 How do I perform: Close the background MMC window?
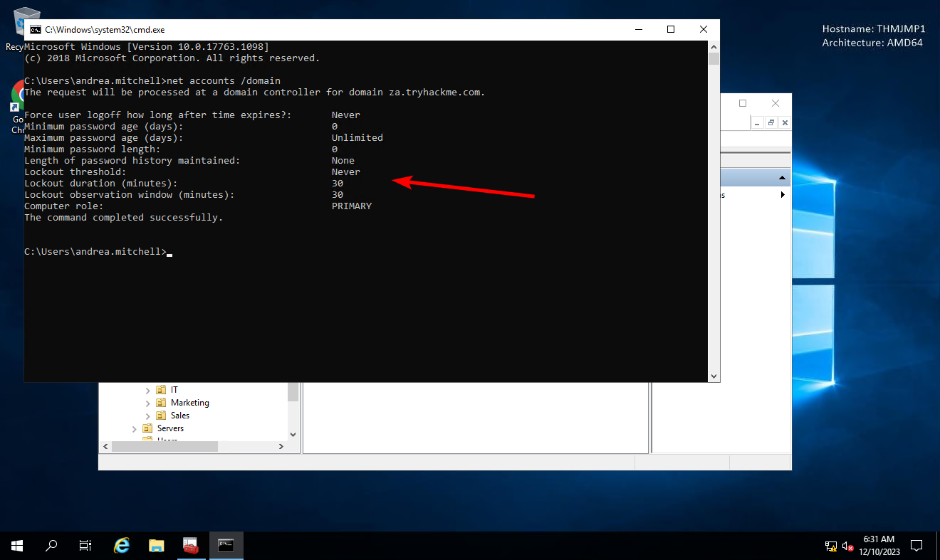(775, 104)
